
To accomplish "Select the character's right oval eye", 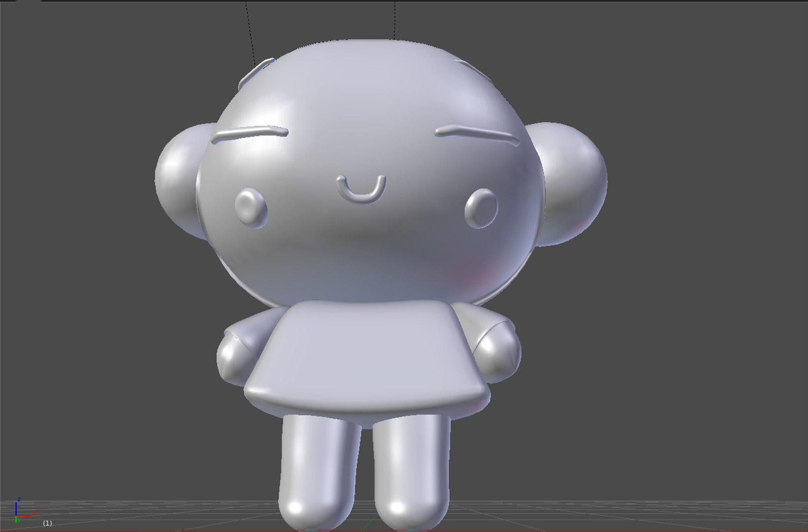I will pyautogui.click(x=481, y=209).
